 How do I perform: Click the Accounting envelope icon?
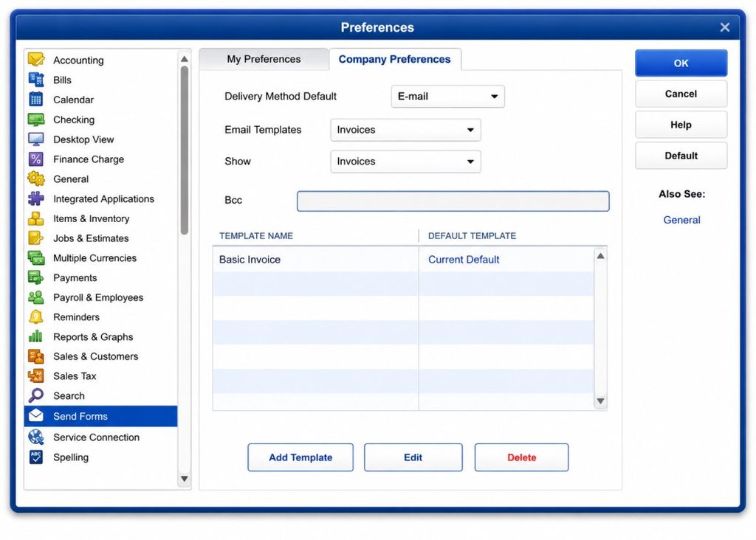point(36,60)
